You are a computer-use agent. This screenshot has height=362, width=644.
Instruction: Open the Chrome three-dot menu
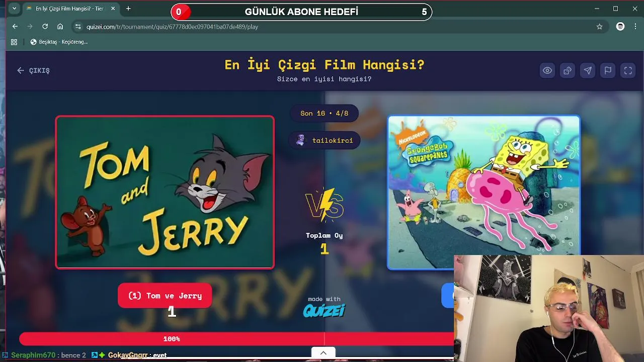tap(636, 27)
